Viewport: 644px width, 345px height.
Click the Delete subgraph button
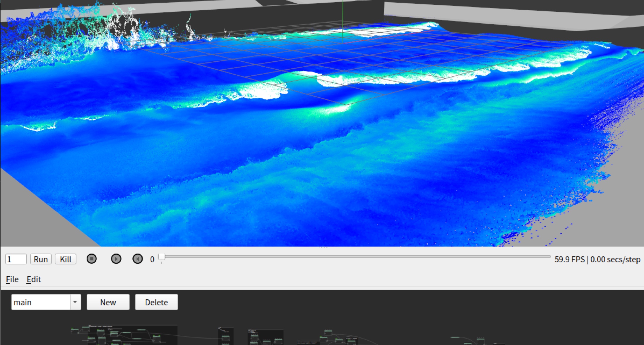pos(156,302)
